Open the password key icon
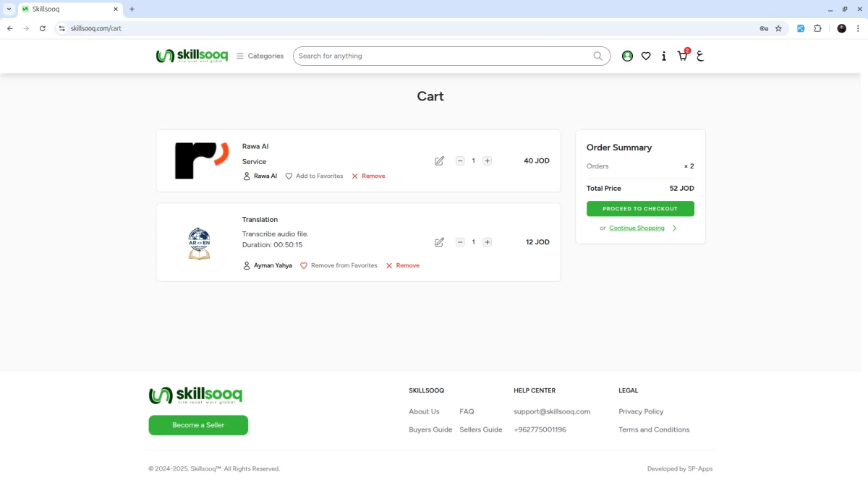868x488 pixels. click(x=763, y=29)
